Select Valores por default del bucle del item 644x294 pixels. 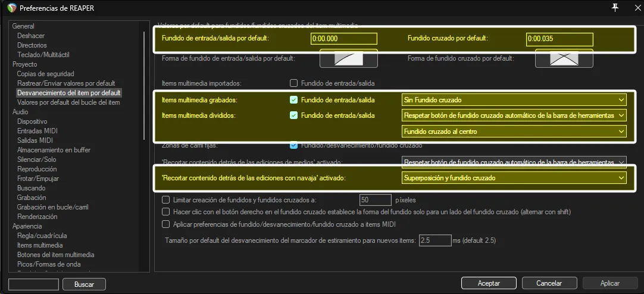coord(68,102)
